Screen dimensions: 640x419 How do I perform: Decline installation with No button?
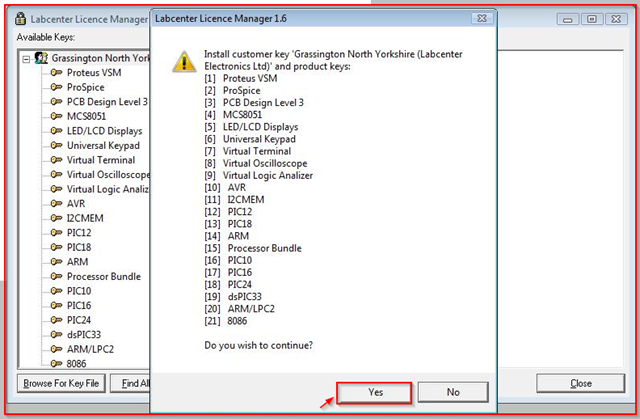point(453,392)
